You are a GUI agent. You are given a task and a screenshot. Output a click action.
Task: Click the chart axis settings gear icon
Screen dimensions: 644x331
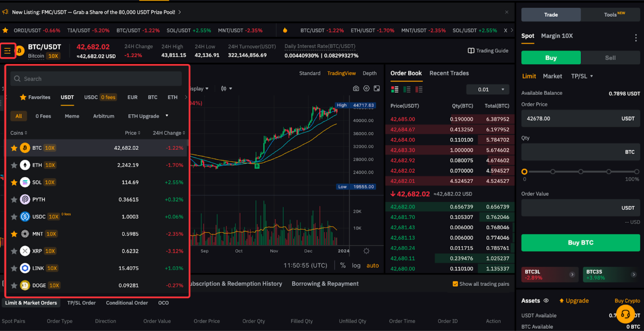[x=366, y=251]
